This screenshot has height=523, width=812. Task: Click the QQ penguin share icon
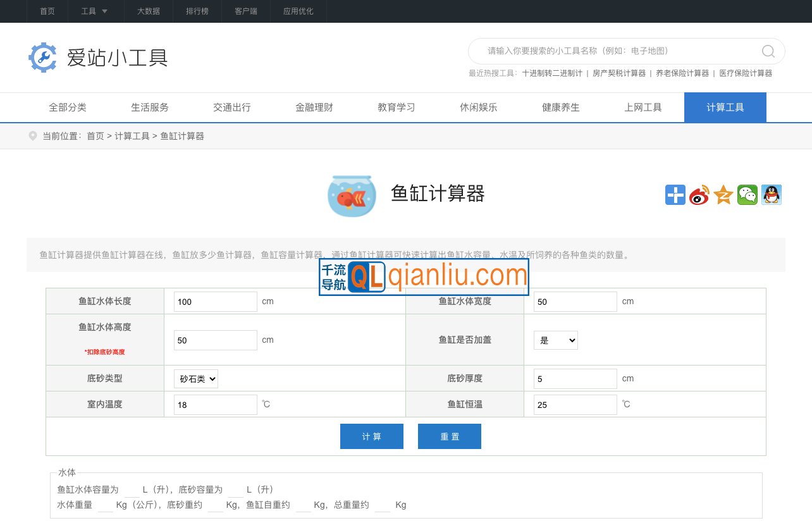click(771, 195)
